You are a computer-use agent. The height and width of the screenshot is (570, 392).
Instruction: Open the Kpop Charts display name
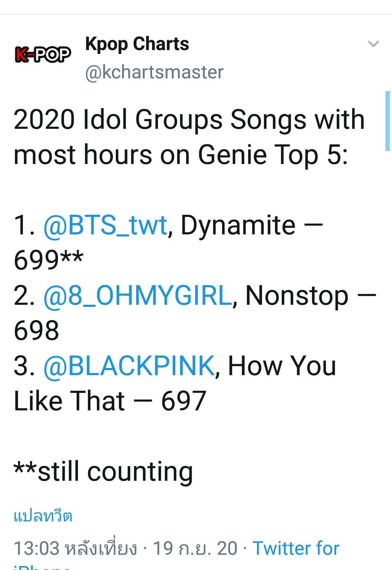tap(137, 44)
